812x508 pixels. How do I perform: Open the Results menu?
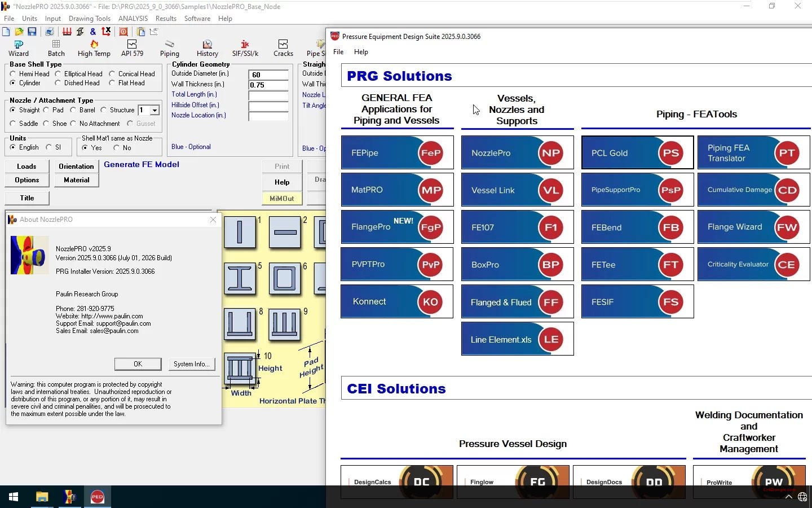[x=166, y=19]
